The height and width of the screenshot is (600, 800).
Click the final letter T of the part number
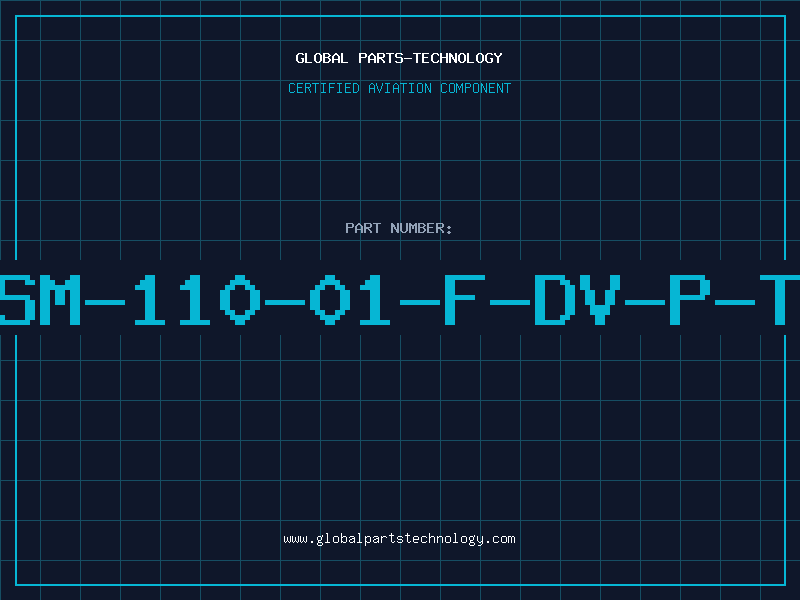pos(780,299)
